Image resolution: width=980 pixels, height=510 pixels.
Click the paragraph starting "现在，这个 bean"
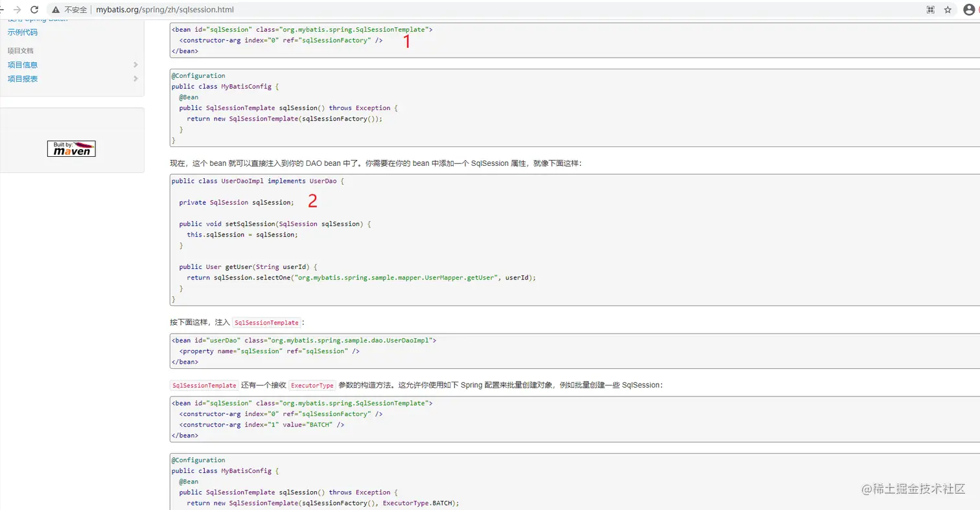[376, 164]
